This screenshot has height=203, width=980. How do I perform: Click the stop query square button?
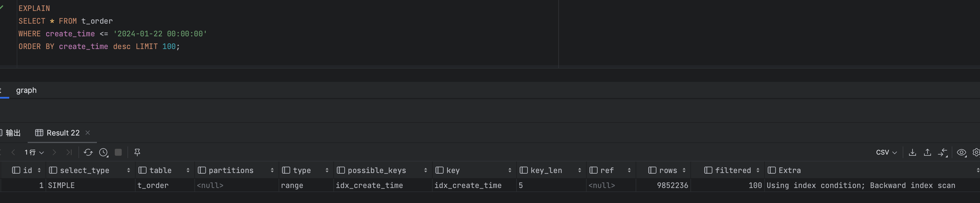pos(118,153)
